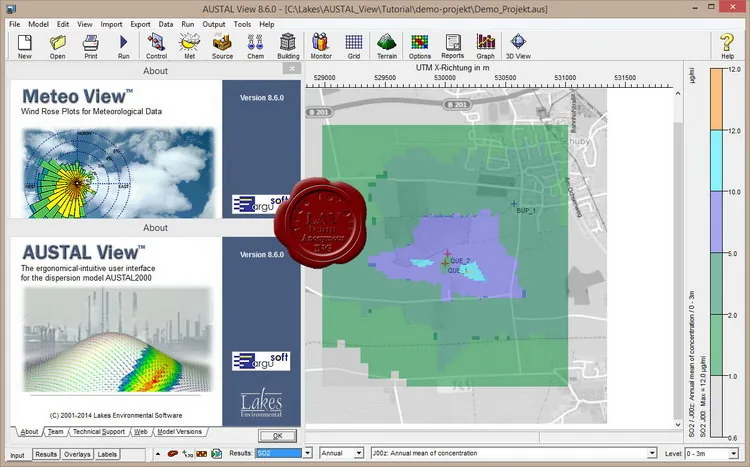Screen dimensions: 750x467
Task: Expand the Level 0 - 3m dropdown
Action: 733,453
